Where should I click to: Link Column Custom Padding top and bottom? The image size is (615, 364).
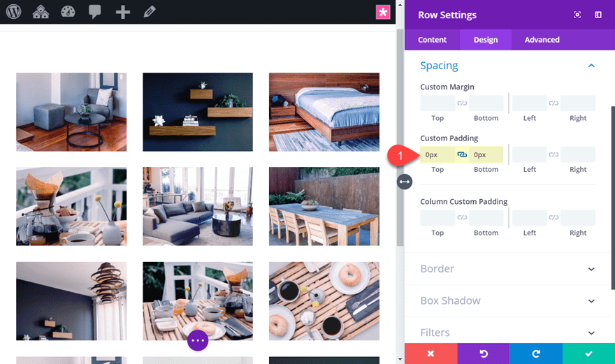[462, 217]
